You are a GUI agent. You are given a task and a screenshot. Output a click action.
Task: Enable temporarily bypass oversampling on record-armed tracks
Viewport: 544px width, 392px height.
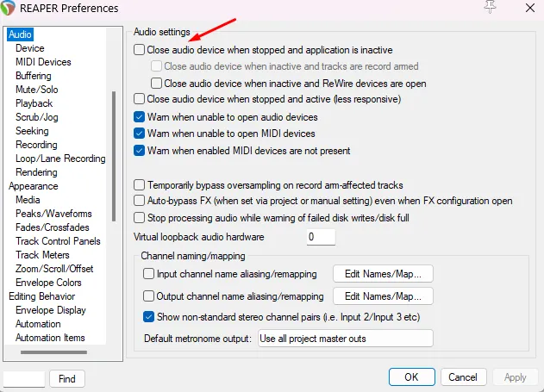point(139,185)
